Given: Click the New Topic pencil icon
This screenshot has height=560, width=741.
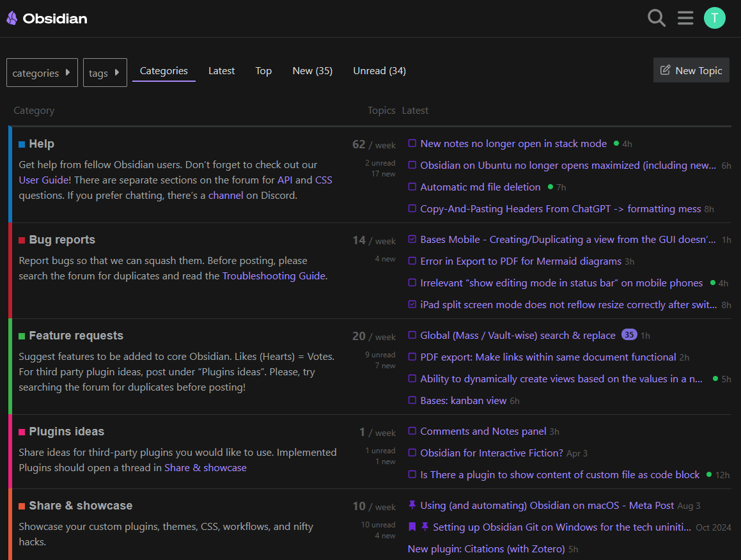Looking at the screenshot, I should click(665, 70).
